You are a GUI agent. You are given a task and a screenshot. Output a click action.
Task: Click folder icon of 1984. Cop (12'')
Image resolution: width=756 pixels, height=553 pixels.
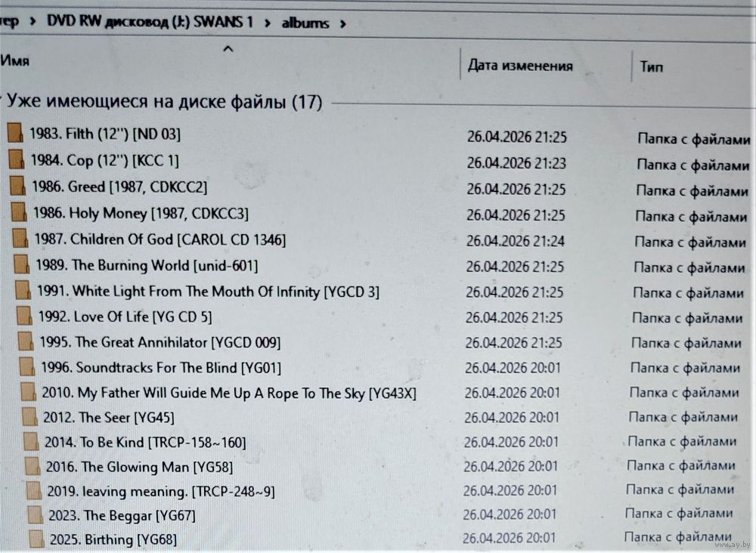tap(16, 160)
